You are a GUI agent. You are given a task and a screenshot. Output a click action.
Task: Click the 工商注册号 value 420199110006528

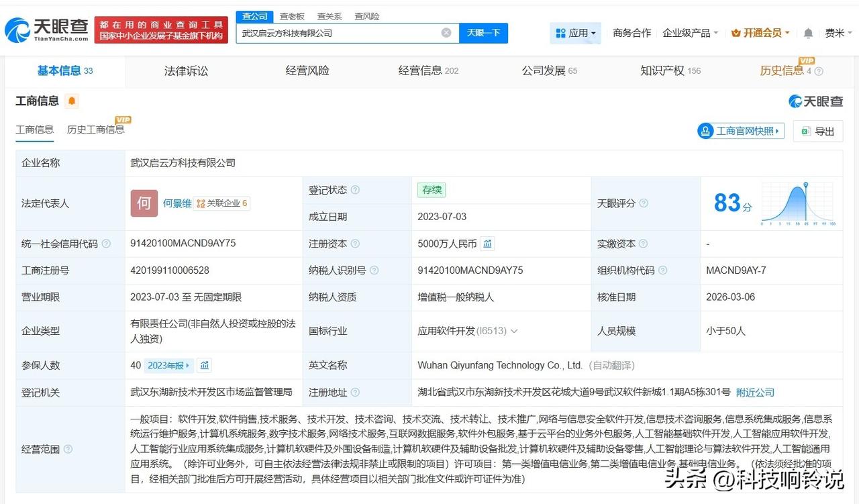pos(170,270)
